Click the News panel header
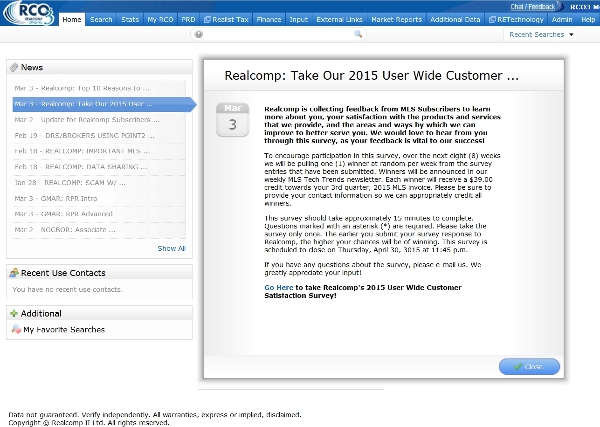 (x=99, y=67)
